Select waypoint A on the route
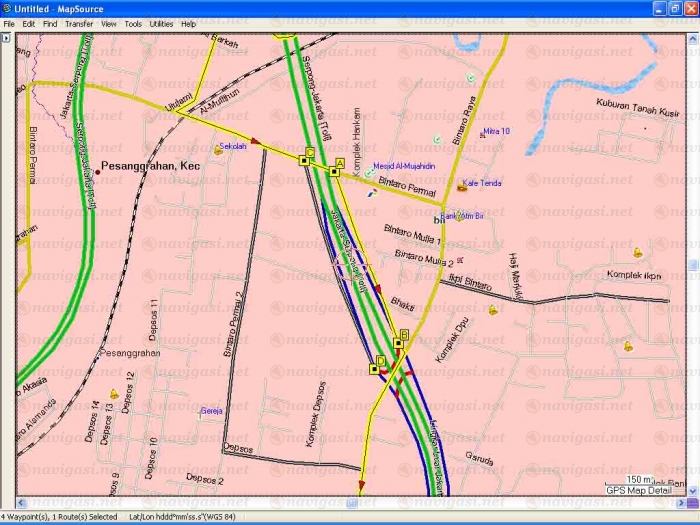The width and height of the screenshot is (700, 525). 334,171
